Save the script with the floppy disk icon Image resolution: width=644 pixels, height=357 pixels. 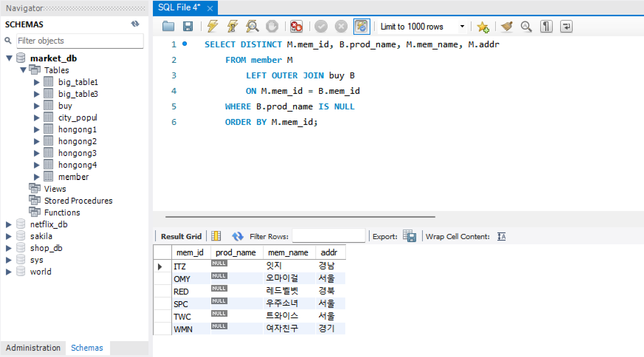coord(188,26)
